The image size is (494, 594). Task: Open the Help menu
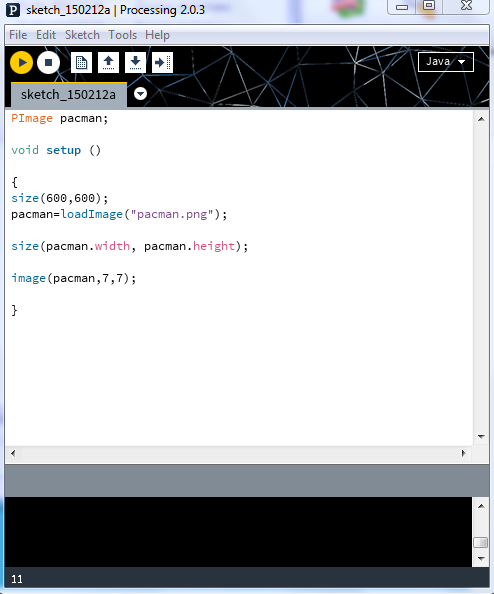tap(157, 35)
